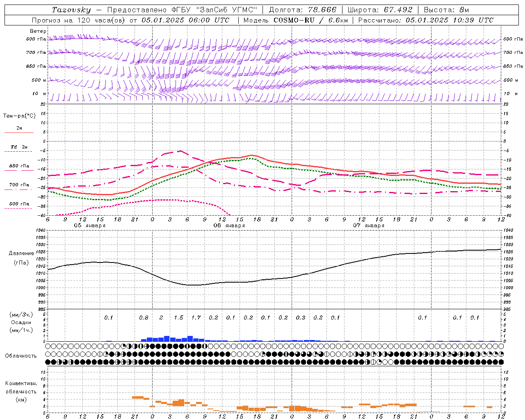Select the 'Предоставлено ФГБУ "ЗапСиб УГМС"' provider text

click(182, 10)
